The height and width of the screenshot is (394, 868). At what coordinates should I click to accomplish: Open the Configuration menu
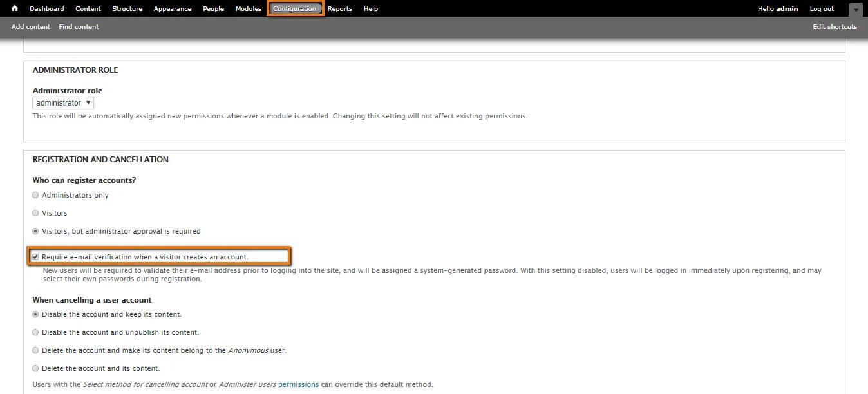[294, 9]
